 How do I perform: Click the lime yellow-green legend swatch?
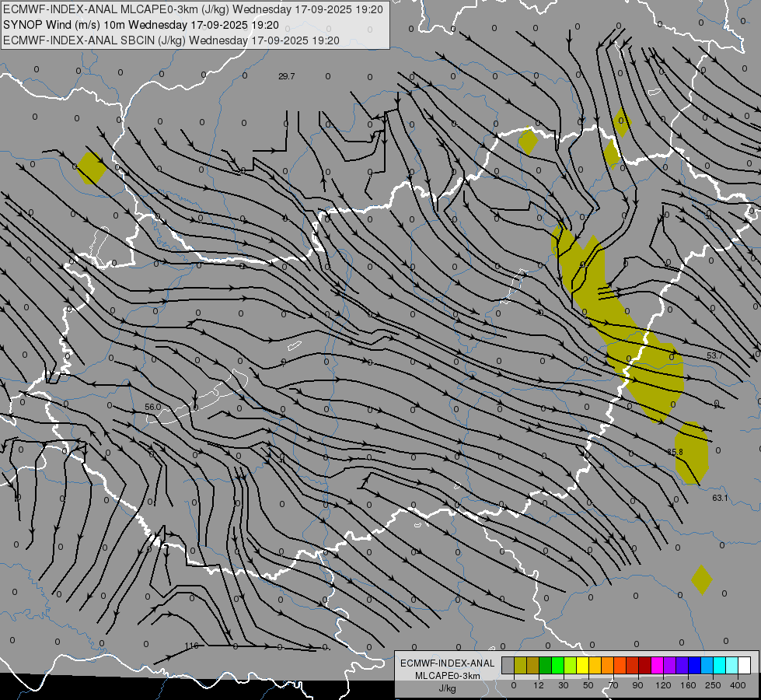pyautogui.click(x=571, y=665)
